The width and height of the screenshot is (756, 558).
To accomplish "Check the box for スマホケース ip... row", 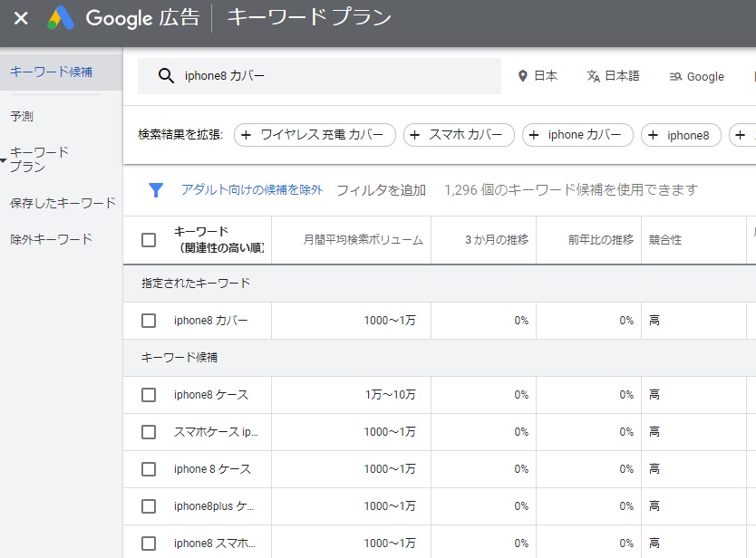I will coord(149,432).
